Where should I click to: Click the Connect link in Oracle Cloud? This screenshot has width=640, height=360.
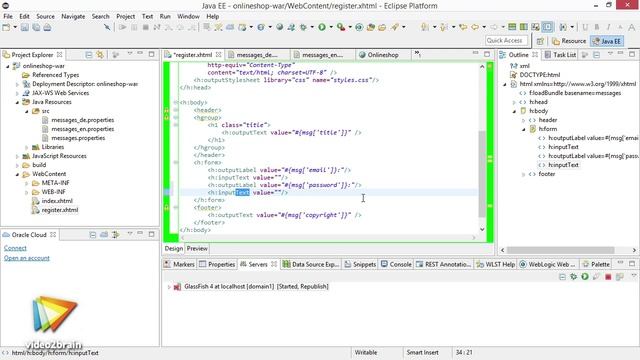(15, 248)
